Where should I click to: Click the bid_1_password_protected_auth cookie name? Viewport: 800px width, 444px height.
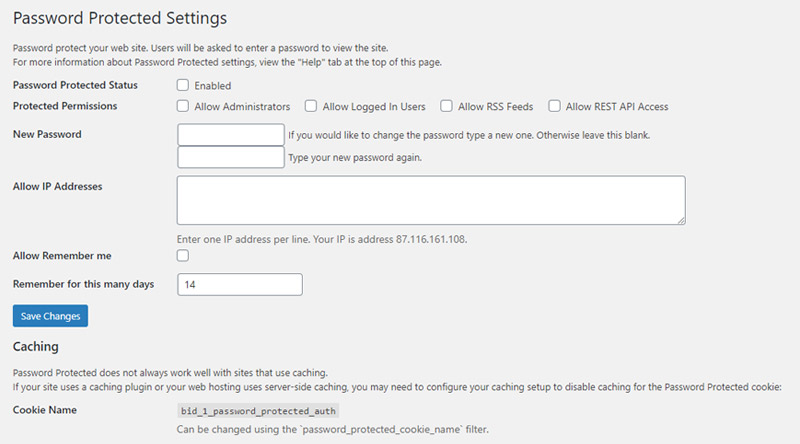[258, 411]
